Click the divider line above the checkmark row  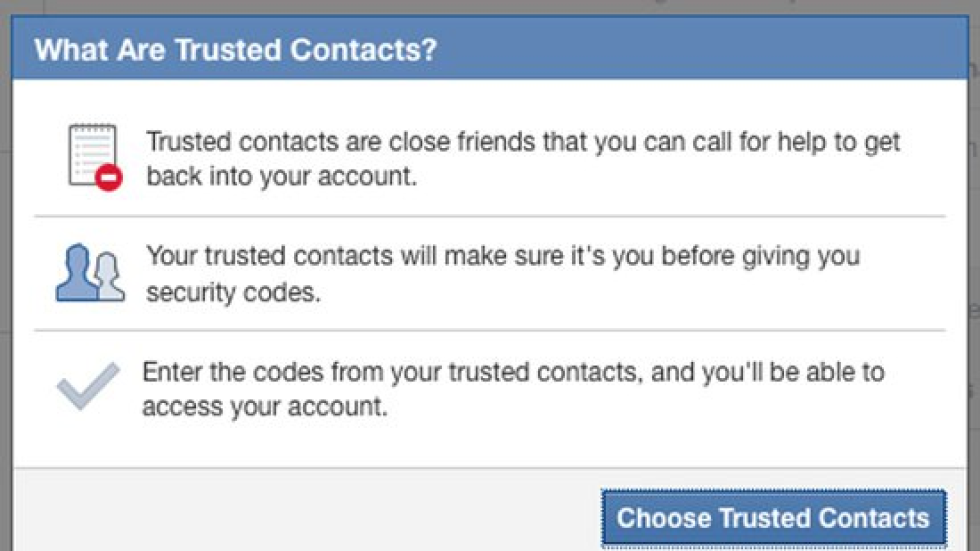click(x=490, y=330)
